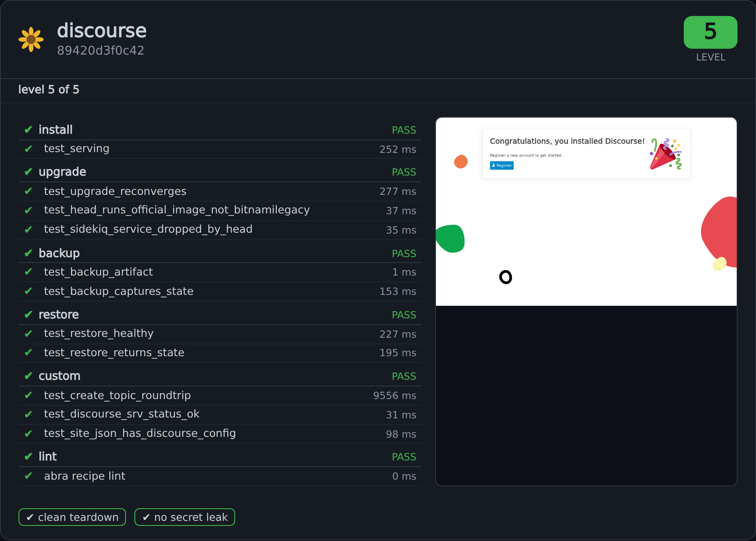This screenshot has width=756, height=541.
Task: Click the 0 ms duration value
Action: coord(404,476)
